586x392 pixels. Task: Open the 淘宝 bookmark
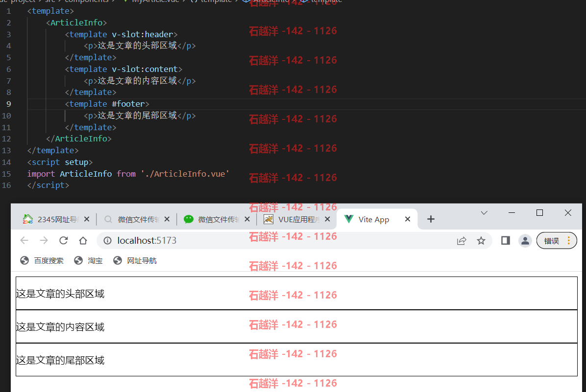[x=88, y=260]
